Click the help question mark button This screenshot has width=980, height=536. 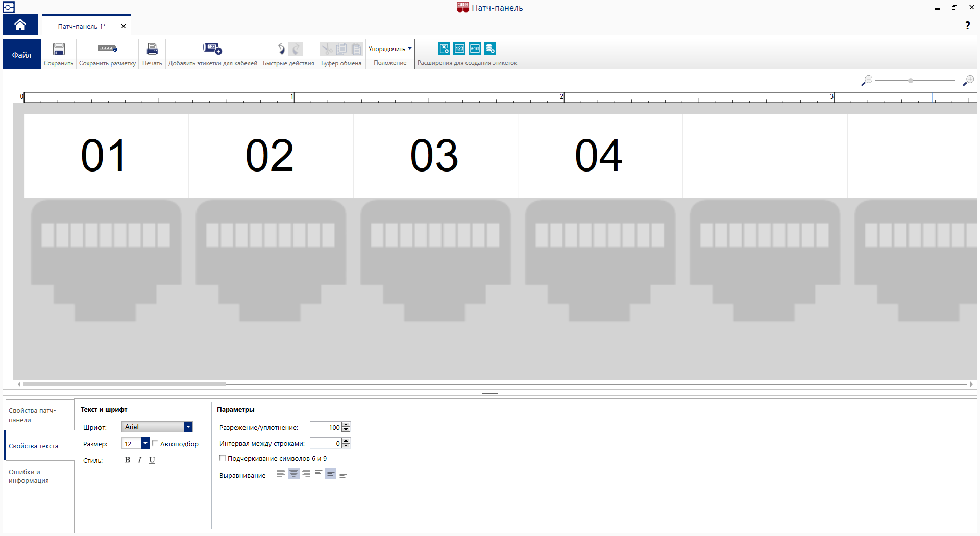967,26
